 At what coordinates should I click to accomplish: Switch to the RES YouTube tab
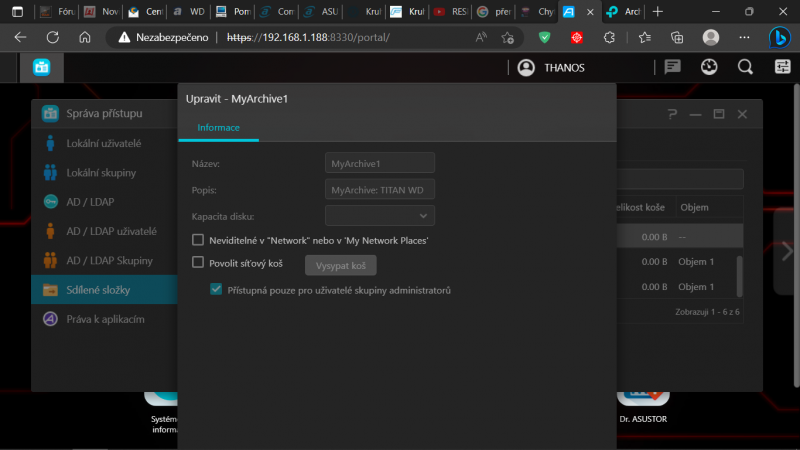pyautogui.click(x=451, y=11)
